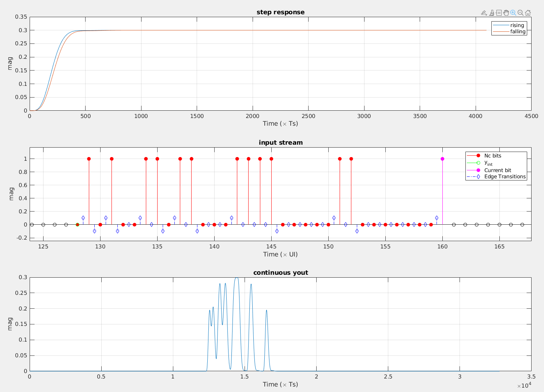Select the 'input stream' plot title
Screen dimensions: 544x392
(280, 142)
